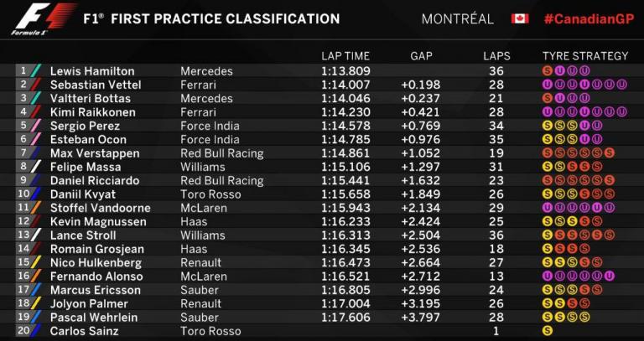The image size is (644, 341).
Task: Click the MONTRÉAL location label
Action: pos(457,18)
